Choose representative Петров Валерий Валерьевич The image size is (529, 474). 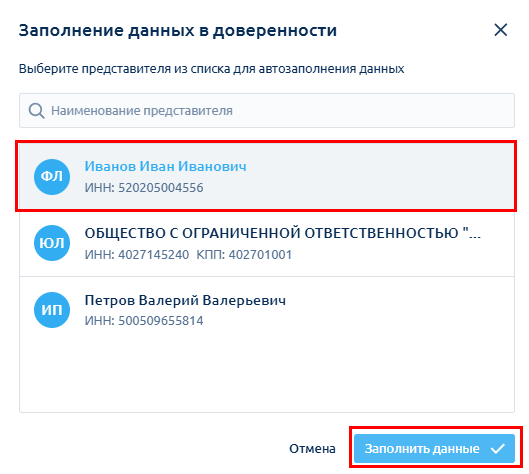click(x=185, y=300)
